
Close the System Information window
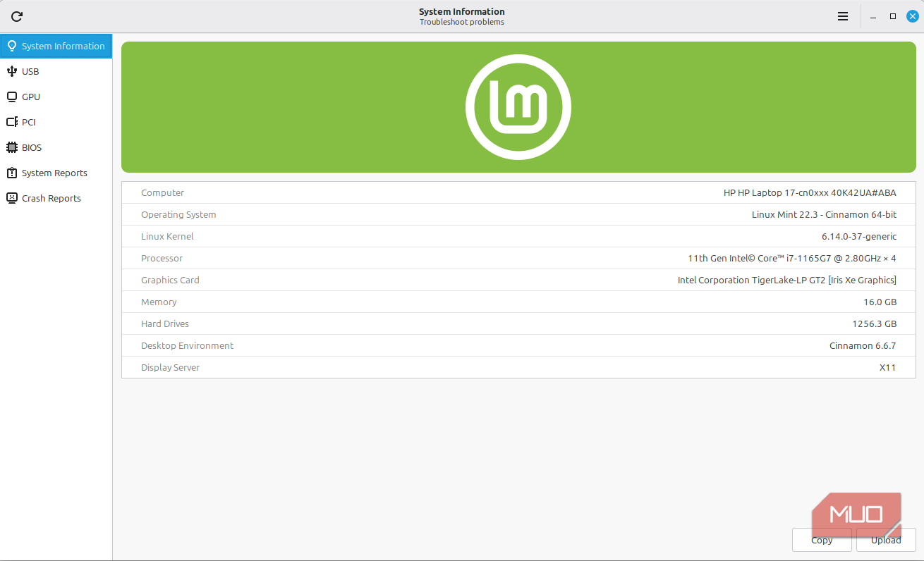912,16
